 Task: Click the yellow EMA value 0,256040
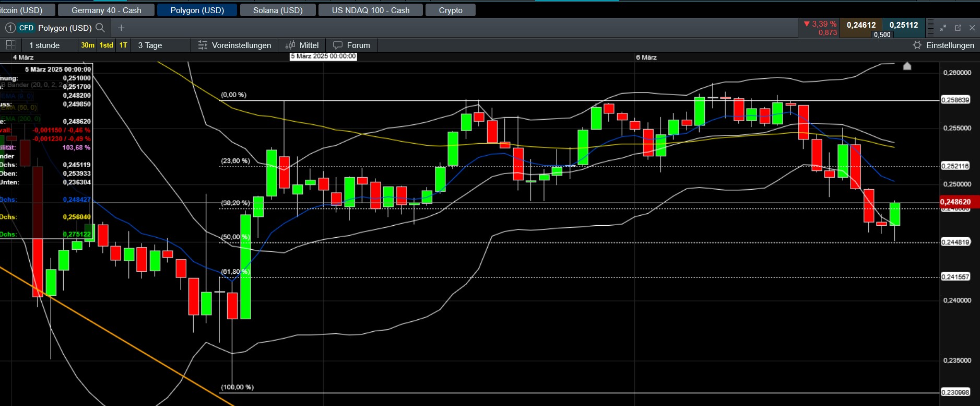click(77, 217)
